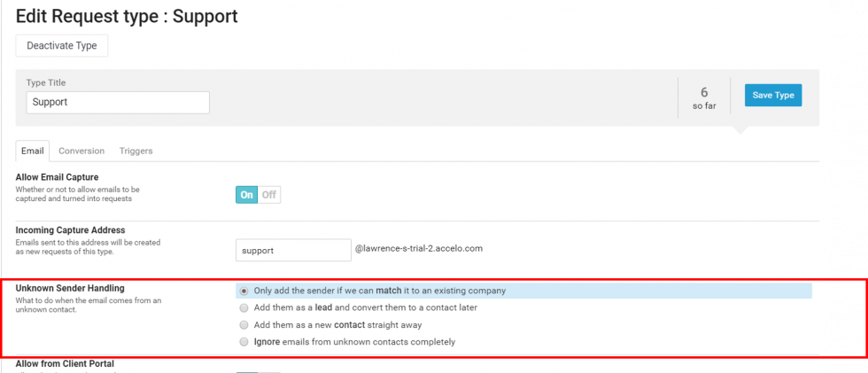
Task: Switch to the Email tab
Action: (33, 151)
